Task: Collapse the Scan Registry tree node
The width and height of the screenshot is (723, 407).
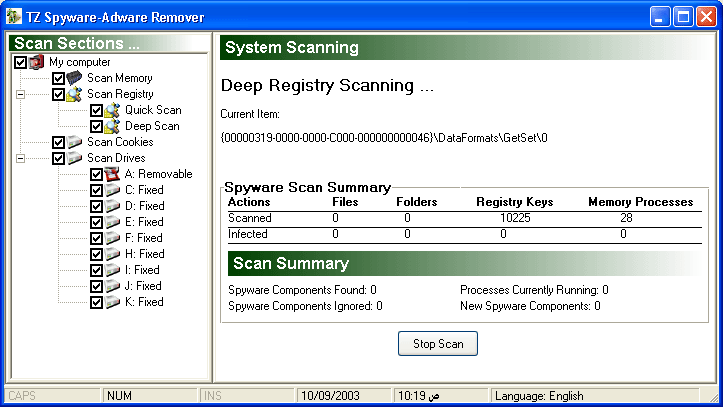Action: [20, 94]
